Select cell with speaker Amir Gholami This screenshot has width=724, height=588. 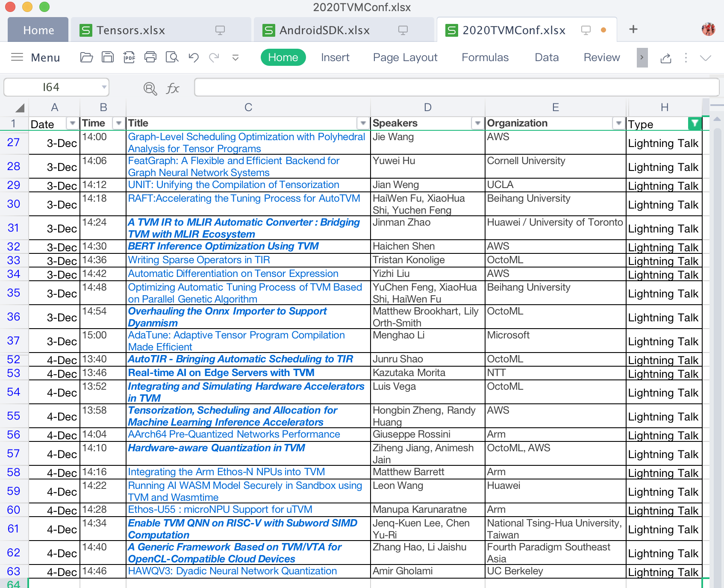427,571
